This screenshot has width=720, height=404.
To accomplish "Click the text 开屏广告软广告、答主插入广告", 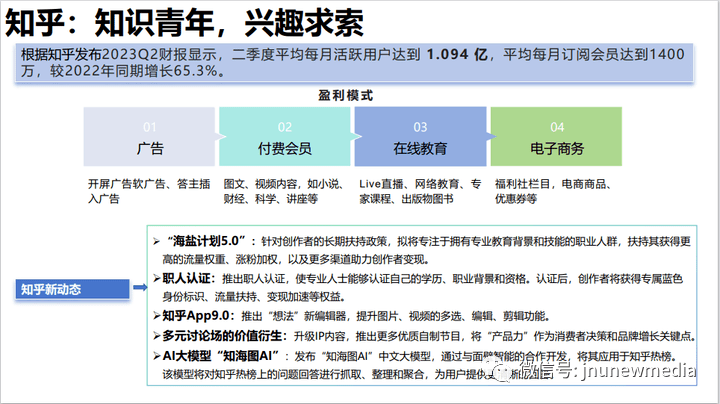I will click(x=149, y=191).
